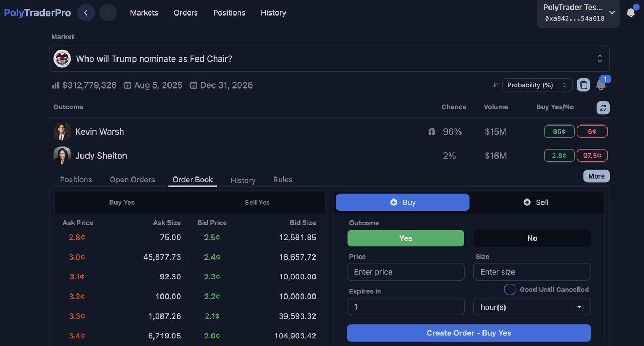Click the 2.0¢ bid price
Image resolution: width=644 pixels, height=346 pixels.
212,336
